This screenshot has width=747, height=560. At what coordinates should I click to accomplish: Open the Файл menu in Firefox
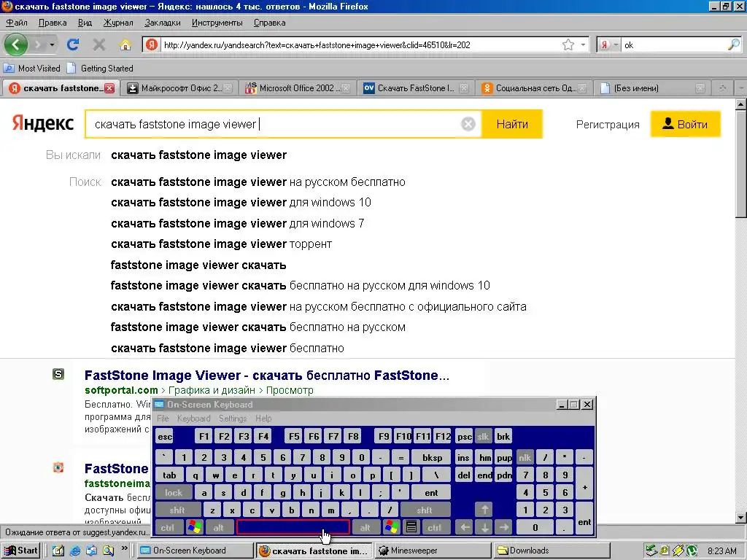click(x=17, y=23)
